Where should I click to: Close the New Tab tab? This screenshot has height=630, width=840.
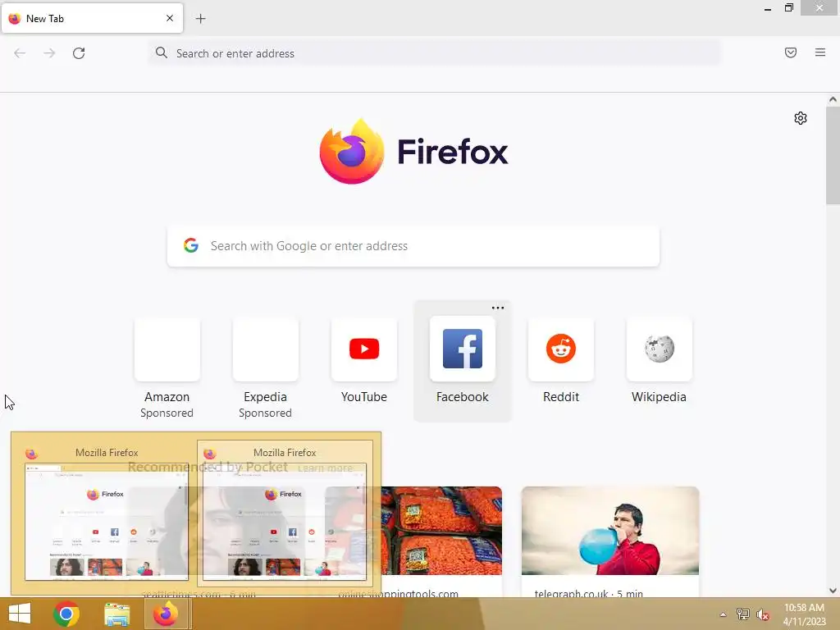coord(170,18)
